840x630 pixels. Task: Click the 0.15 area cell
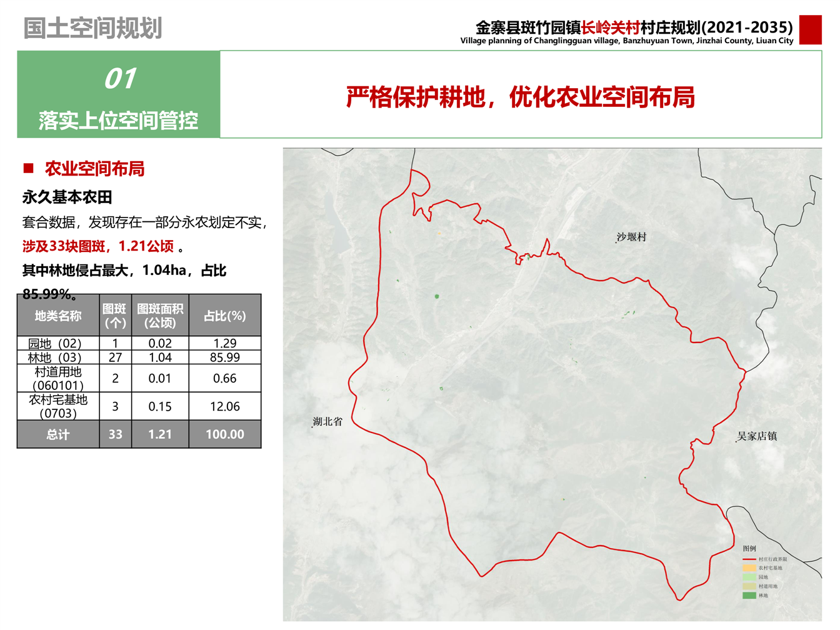point(160,406)
